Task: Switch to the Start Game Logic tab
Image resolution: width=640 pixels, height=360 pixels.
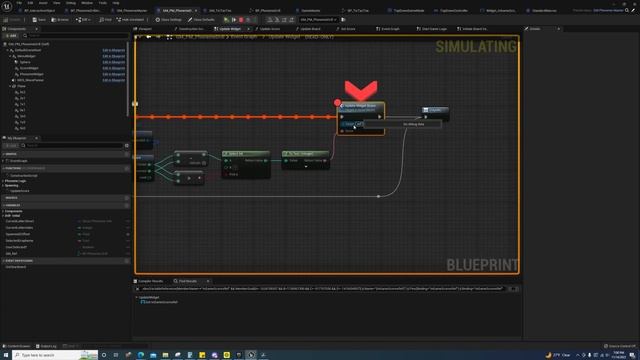Action: pos(431,29)
